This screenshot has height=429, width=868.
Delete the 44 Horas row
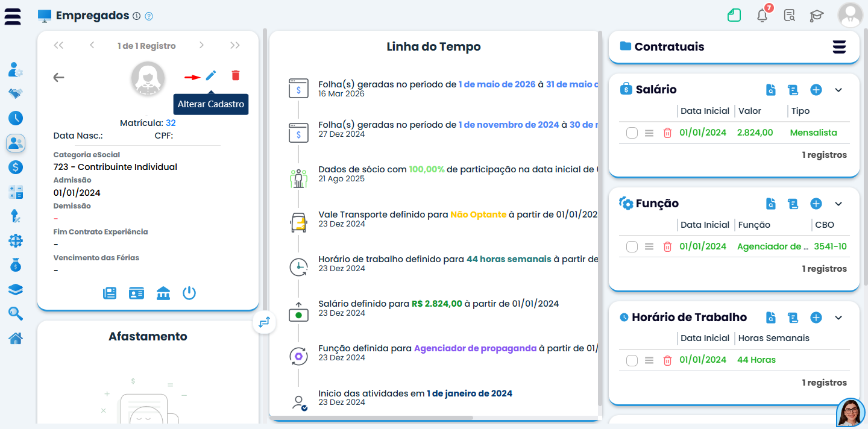tap(667, 360)
